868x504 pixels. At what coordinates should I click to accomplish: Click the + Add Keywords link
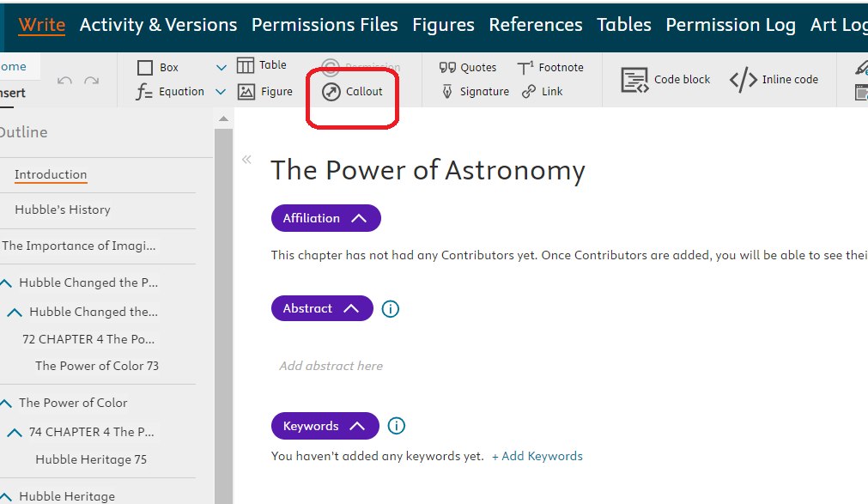point(537,457)
